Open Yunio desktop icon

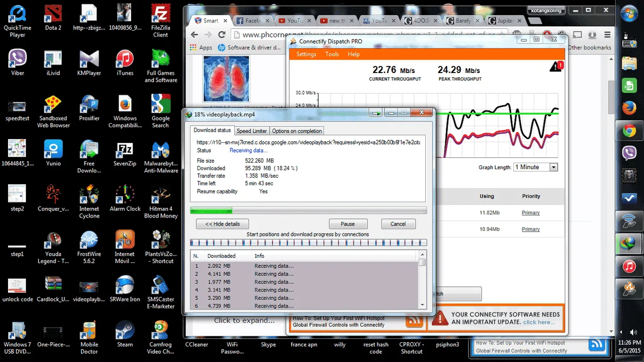53,154
